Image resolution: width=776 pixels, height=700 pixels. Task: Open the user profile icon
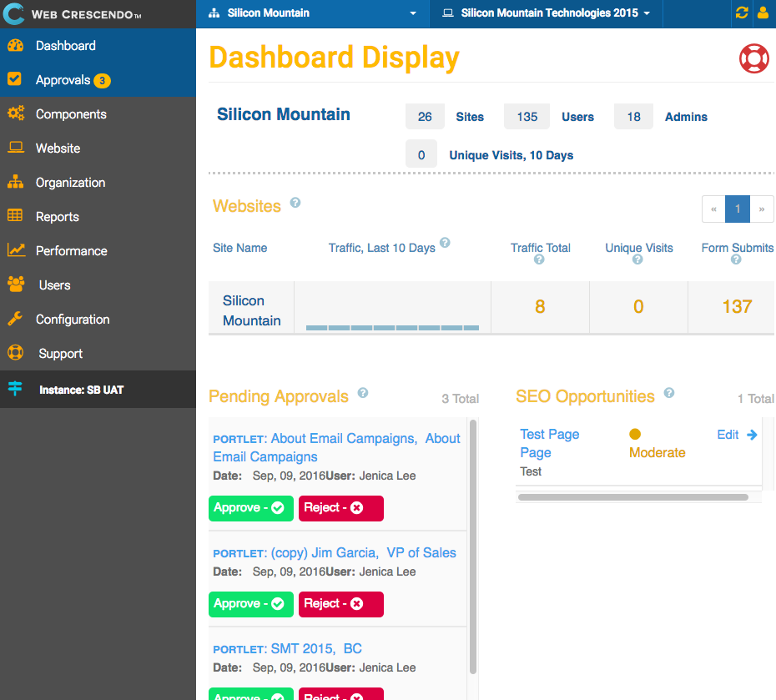click(763, 13)
